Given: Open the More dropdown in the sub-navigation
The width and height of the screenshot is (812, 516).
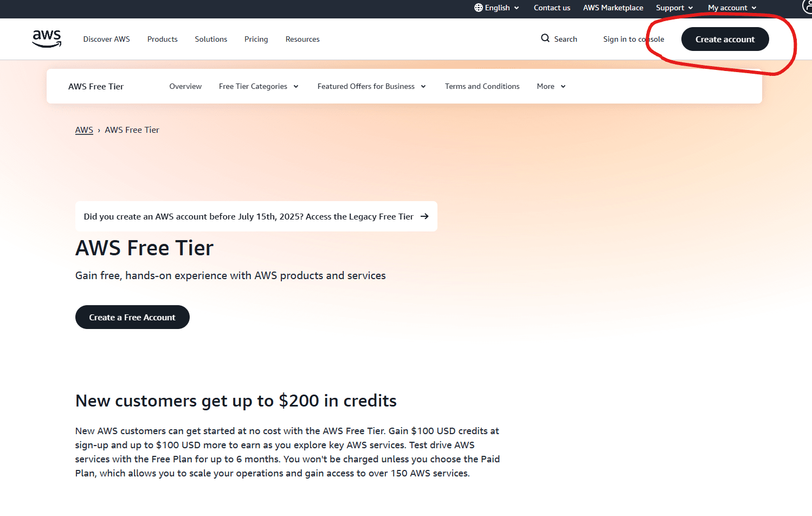Looking at the screenshot, I should [x=551, y=86].
